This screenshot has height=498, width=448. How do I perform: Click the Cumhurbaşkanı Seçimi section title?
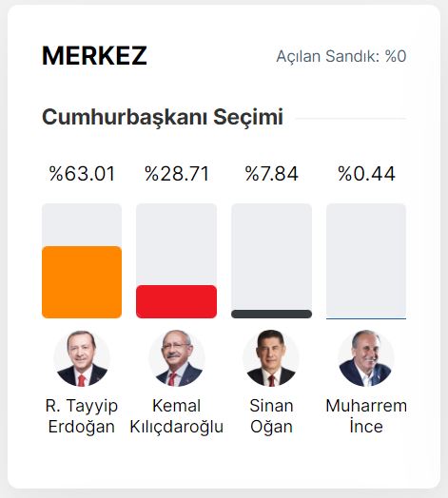pyautogui.click(x=163, y=117)
